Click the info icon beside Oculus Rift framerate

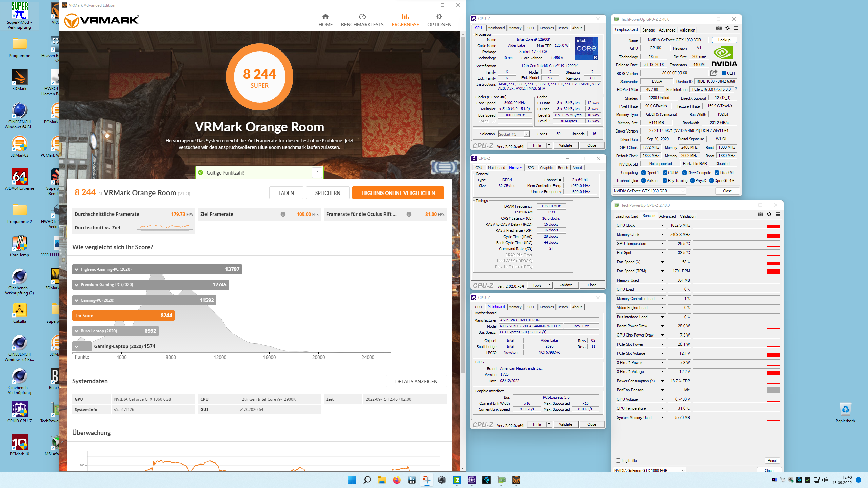409,214
